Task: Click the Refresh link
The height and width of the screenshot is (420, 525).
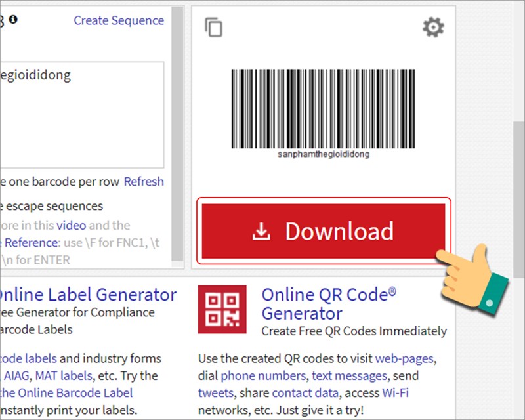Action: 143,181
